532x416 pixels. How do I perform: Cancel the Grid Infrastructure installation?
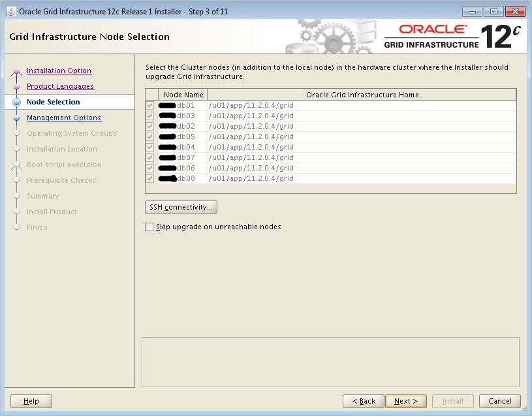pos(499,401)
